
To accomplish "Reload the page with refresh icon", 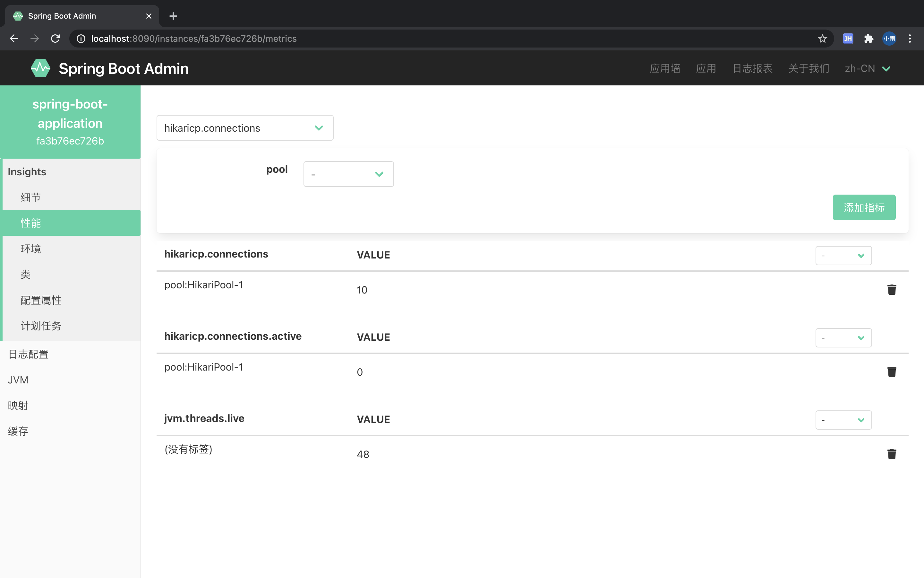I will 56,39.
